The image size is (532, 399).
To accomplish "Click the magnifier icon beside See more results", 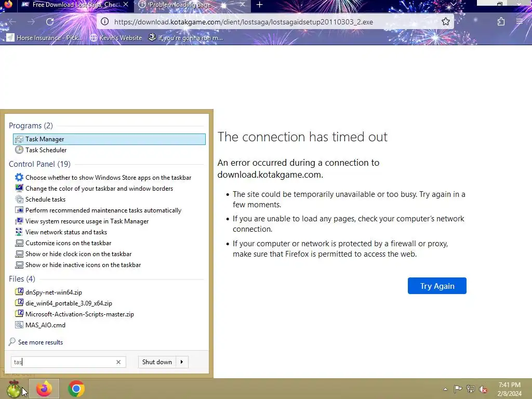I will tap(12, 342).
